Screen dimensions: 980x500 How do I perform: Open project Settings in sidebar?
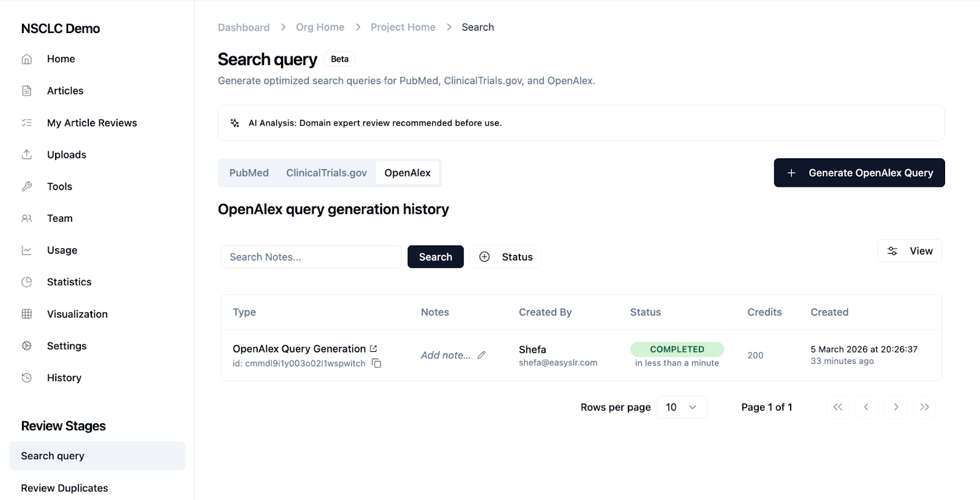pyautogui.click(x=66, y=346)
